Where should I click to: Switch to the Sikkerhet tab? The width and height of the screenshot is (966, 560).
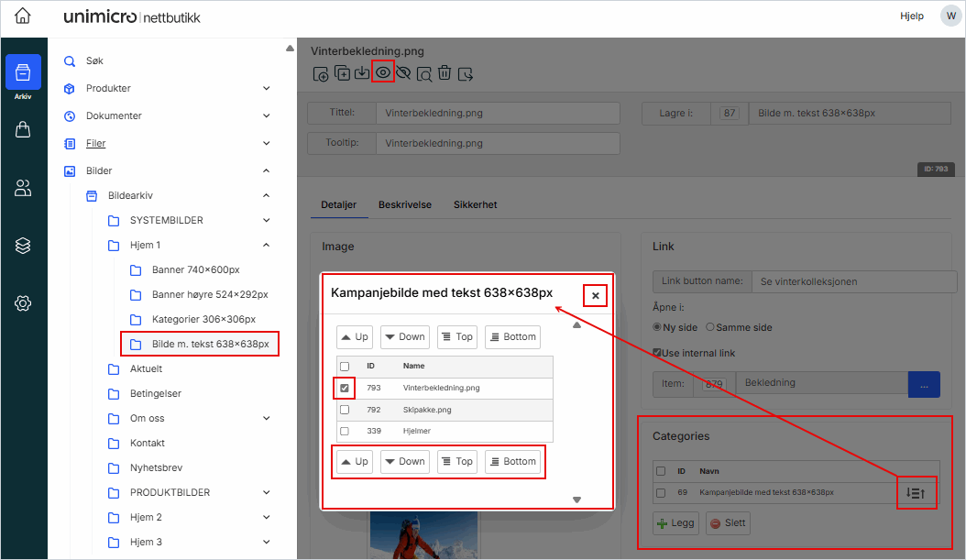click(x=475, y=205)
